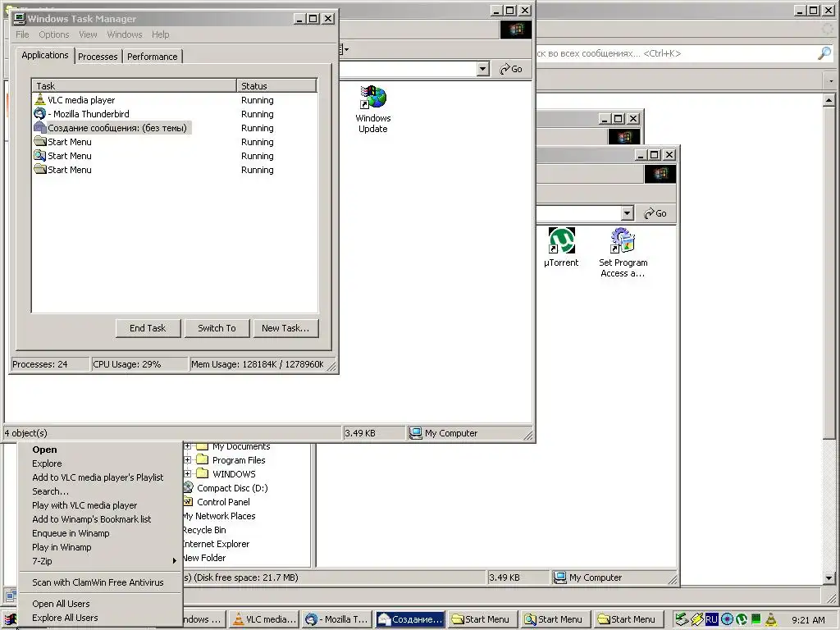Click Mozilla T... taskbar button

tap(337, 619)
